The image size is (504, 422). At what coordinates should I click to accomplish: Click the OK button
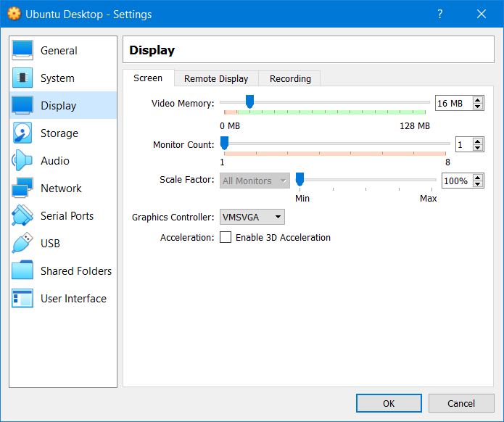(389, 403)
